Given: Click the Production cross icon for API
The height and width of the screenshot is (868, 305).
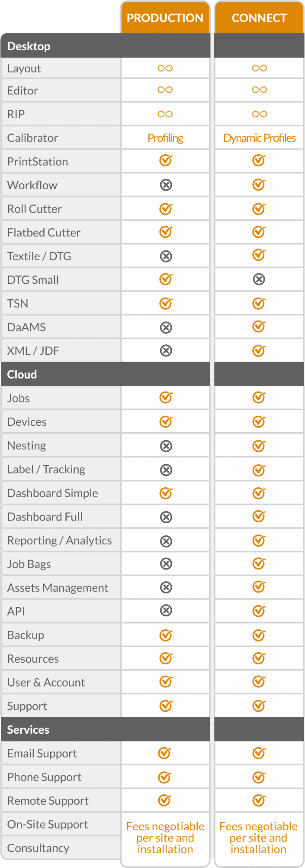Looking at the screenshot, I should (166, 611).
